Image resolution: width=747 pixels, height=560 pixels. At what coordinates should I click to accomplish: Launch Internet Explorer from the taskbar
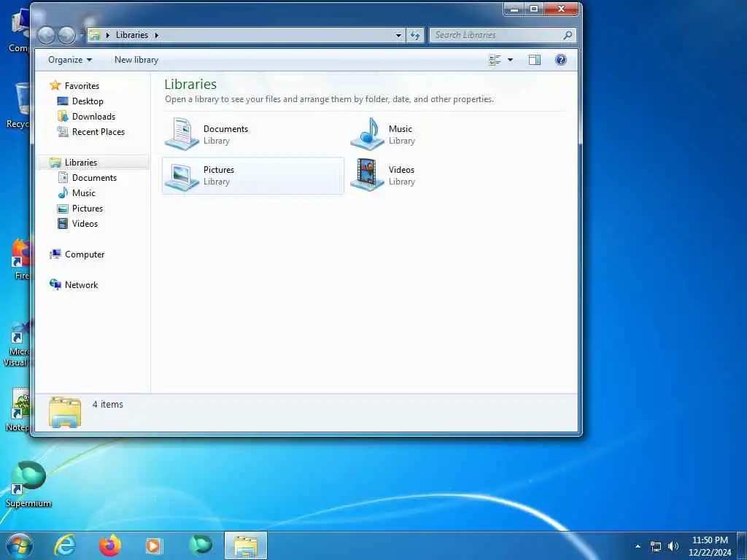tap(65, 545)
